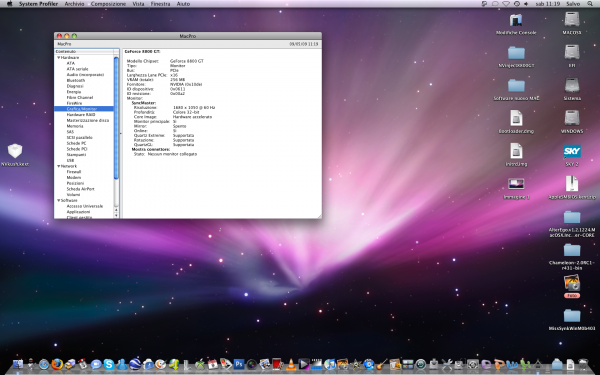Select ATA seriale in sidebar
Screen dimensions: 600x375
coord(77,69)
